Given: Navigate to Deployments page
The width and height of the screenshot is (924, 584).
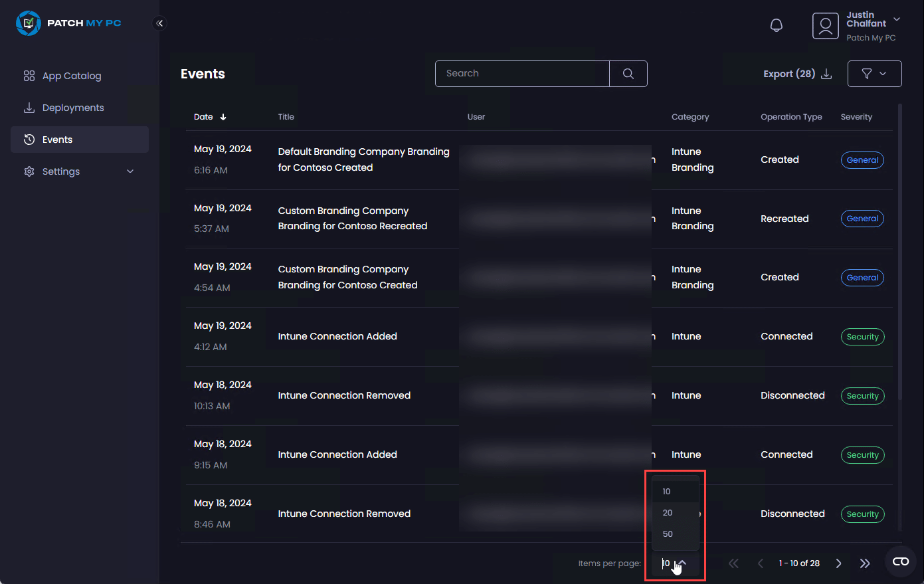Looking at the screenshot, I should coord(73,108).
